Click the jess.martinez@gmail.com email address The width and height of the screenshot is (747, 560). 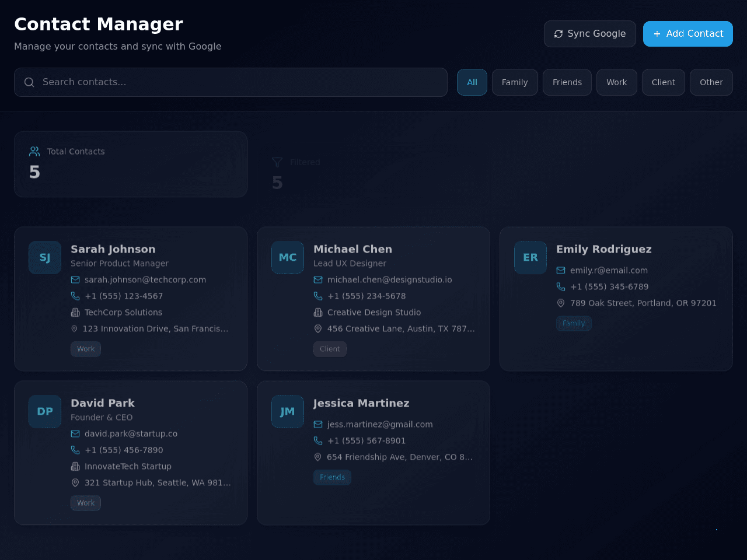[x=380, y=425]
